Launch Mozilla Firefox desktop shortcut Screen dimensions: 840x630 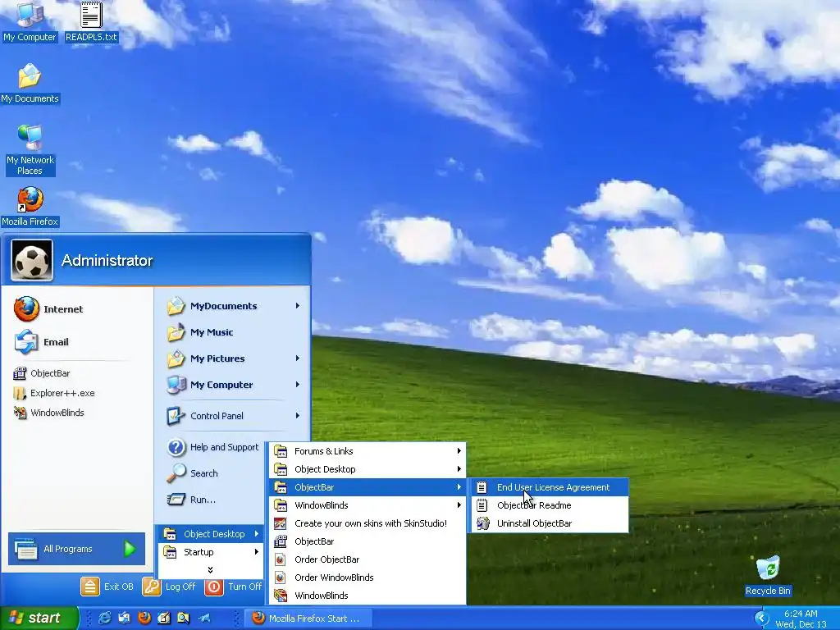click(30, 206)
